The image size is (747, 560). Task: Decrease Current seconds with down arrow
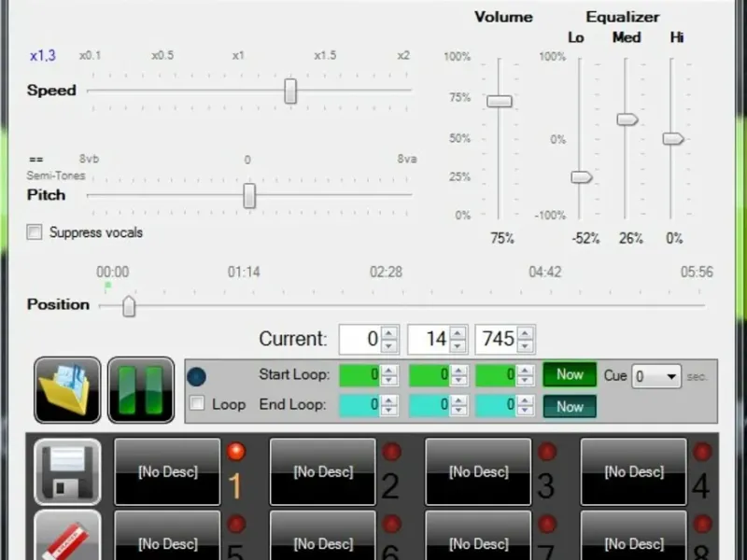point(458,346)
